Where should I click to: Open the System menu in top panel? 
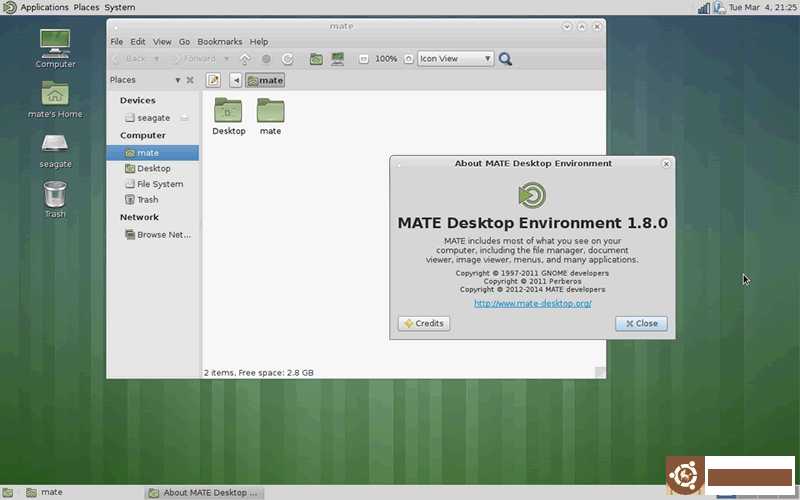[120, 7]
